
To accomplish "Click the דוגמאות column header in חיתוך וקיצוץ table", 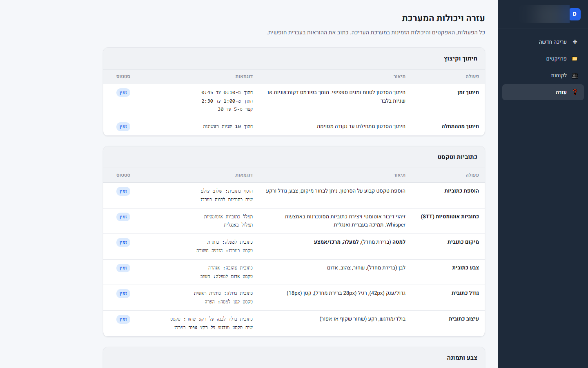I will click(244, 76).
